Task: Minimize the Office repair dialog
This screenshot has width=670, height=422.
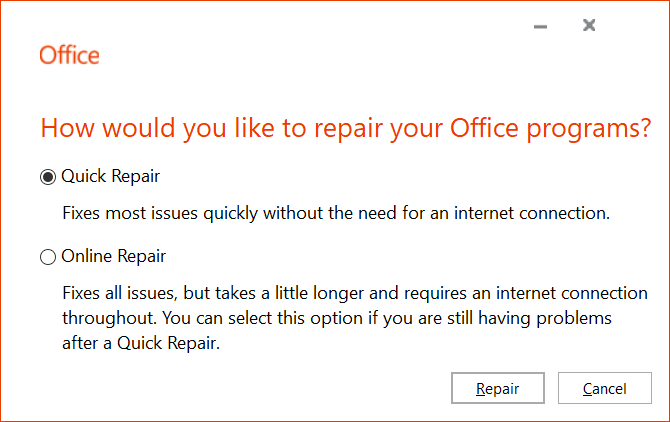Action: (541, 26)
